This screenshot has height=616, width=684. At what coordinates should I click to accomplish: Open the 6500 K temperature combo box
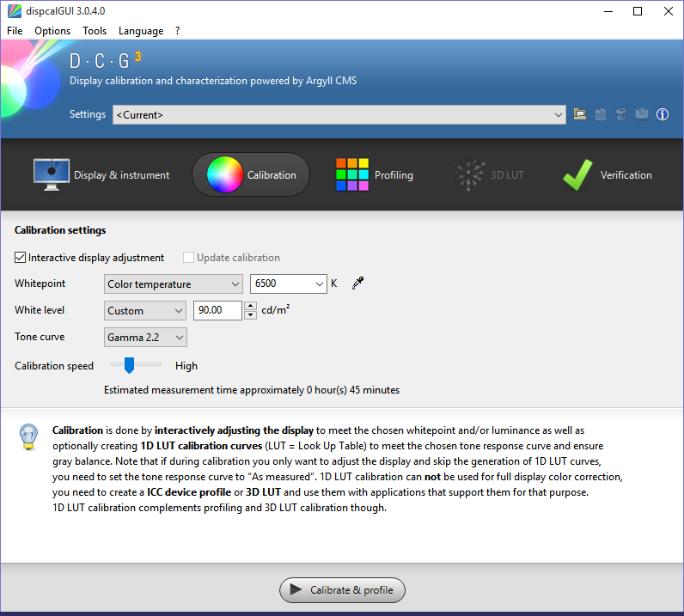pyautogui.click(x=289, y=284)
